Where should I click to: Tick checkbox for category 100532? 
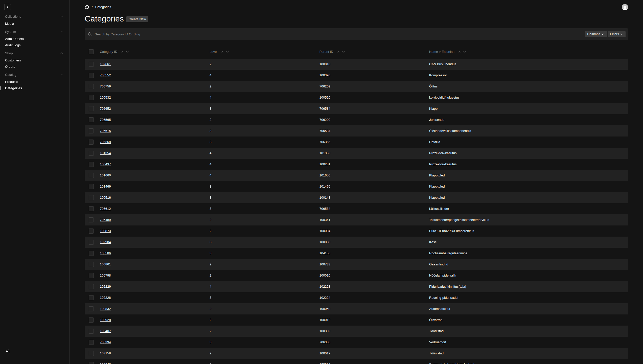coord(91,98)
